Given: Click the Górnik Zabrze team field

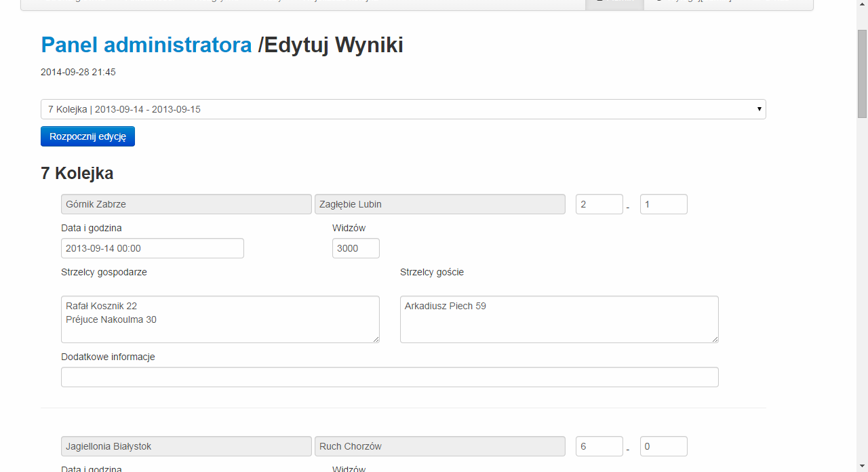Looking at the screenshot, I should pyautogui.click(x=186, y=204).
